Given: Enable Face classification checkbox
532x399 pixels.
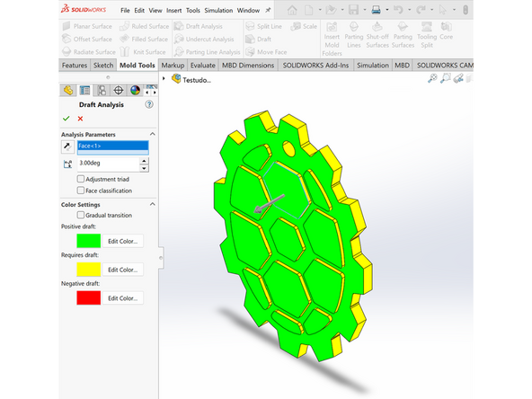Looking at the screenshot, I should pos(81,191).
